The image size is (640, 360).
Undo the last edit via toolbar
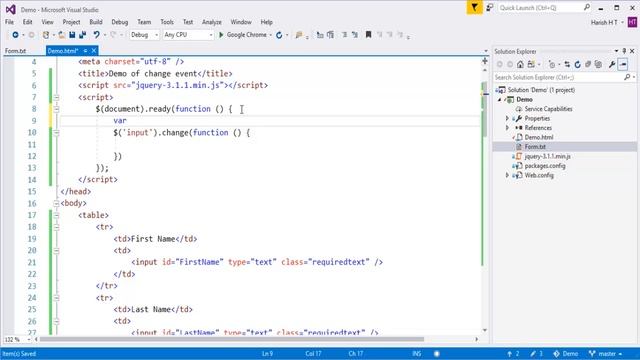point(96,35)
